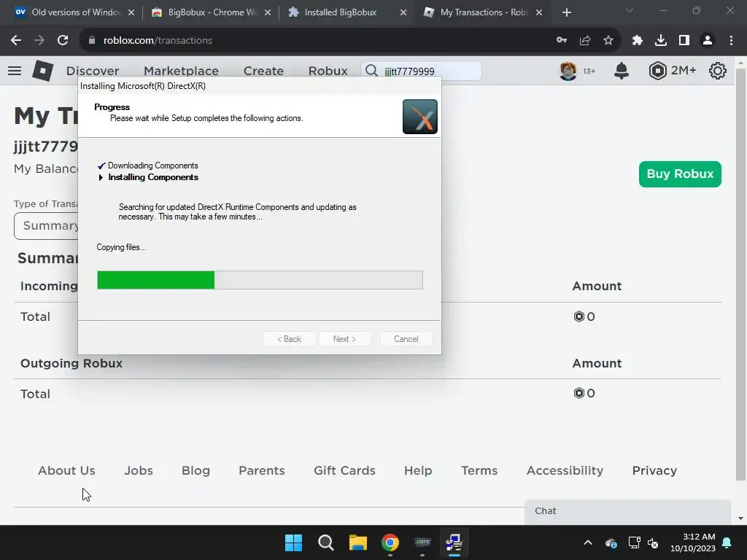
Task: Click the Back button in DirectX installer
Action: coord(289,339)
